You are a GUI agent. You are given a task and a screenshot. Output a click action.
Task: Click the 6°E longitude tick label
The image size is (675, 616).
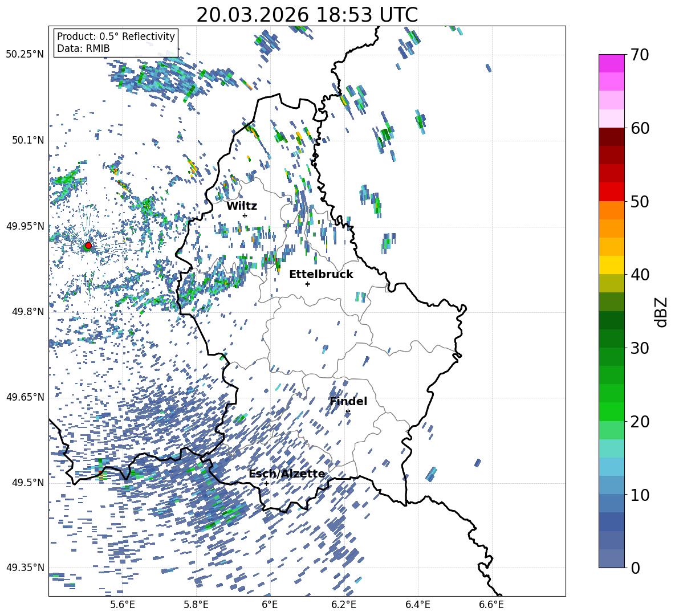pyautogui.click(x=270, y=604)
